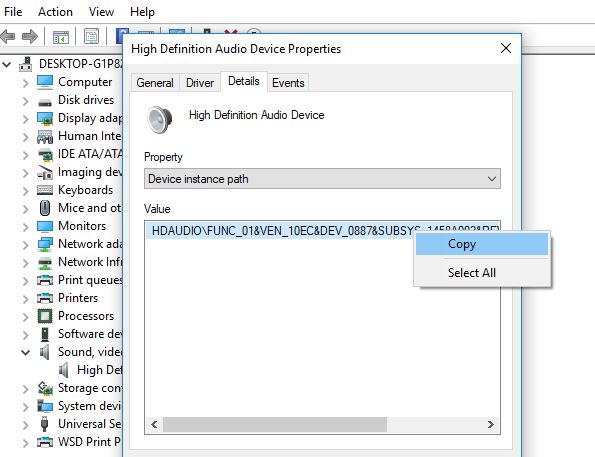Switch to the Events tab

(x=288, y=83)
